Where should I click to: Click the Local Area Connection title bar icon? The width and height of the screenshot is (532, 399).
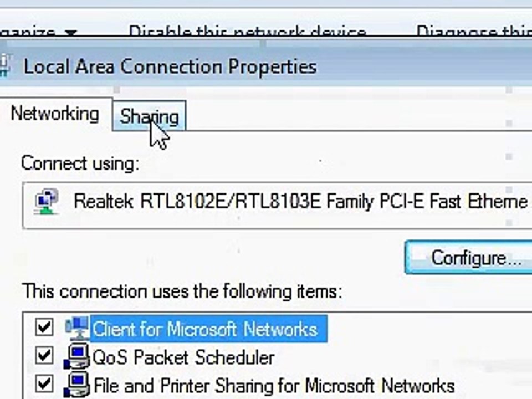5,65
